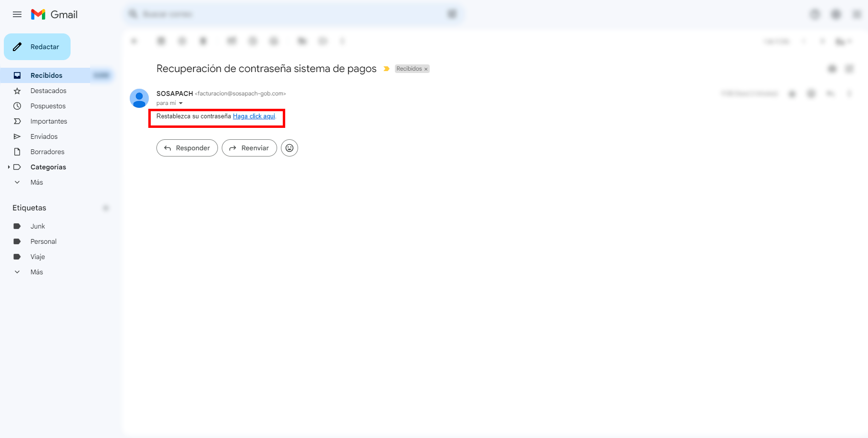Screen dimensions: 868x438
Task: Open the Destacados starred folder
Action: point(48,91)
